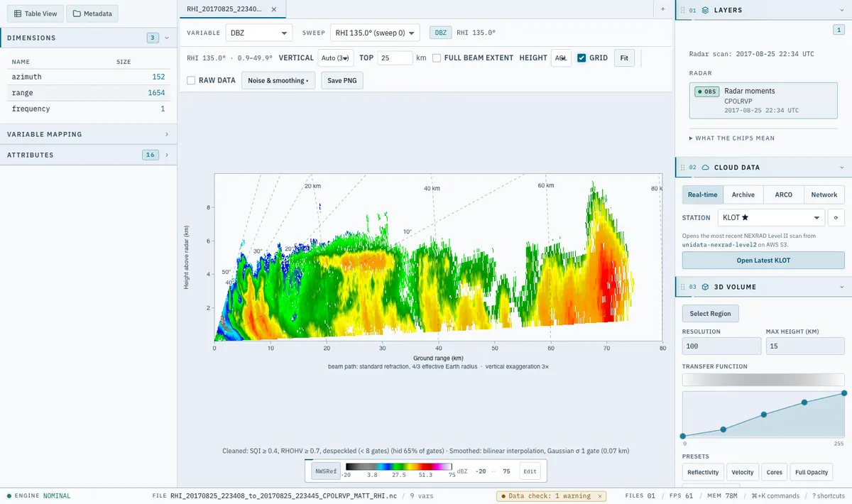This screenshot has height=504, width=852.
Task: Click the DBZ variable chip
Action: click(x=441, y=33)
